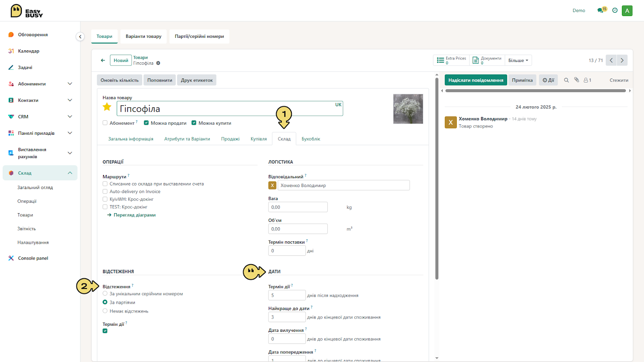This screenshot has height=362, width=644.
Task: Click the Поповнити button
Action: pyautogui.click(x=160, y=80)
